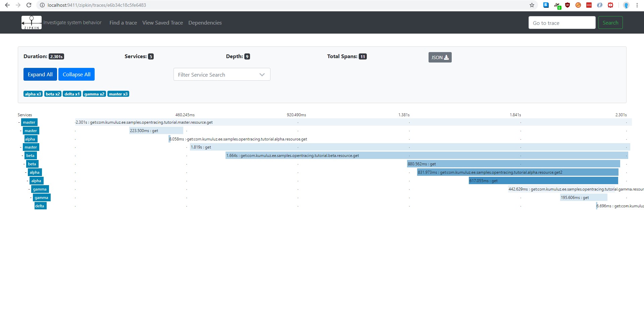Collapse the root master row with 2.301s span
Image resolution: width=644 pixels, height=331 pixels.
pos(19,122)
